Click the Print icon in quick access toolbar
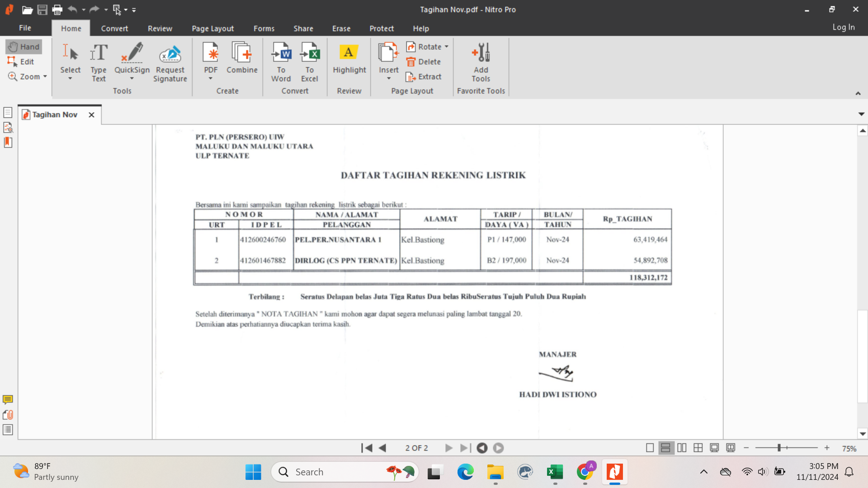Viewport: 868px width, 488px height. [57, 9]
